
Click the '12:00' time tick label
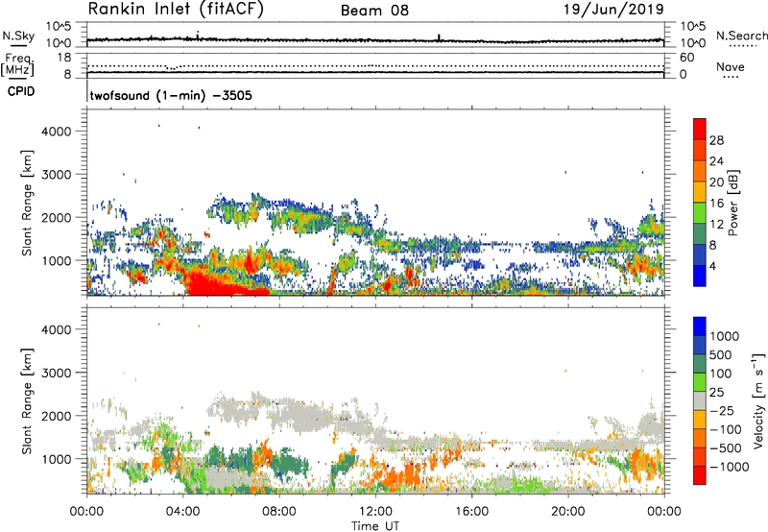coord(375,512)
